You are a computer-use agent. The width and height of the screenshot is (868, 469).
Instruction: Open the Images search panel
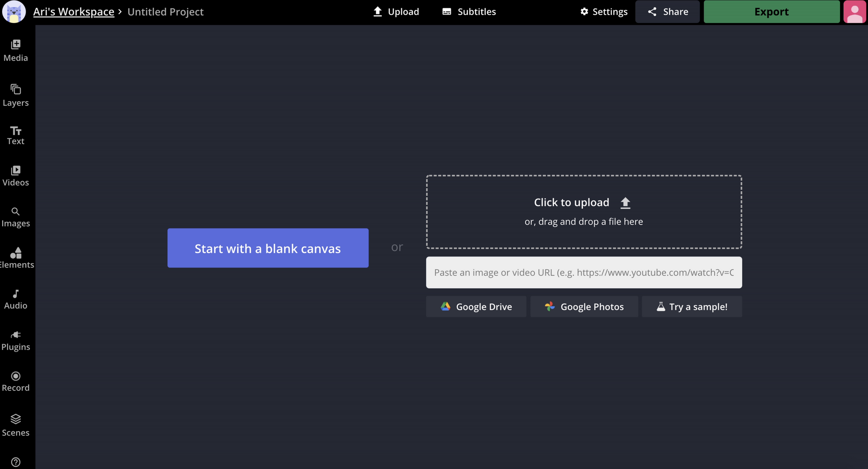16,217
